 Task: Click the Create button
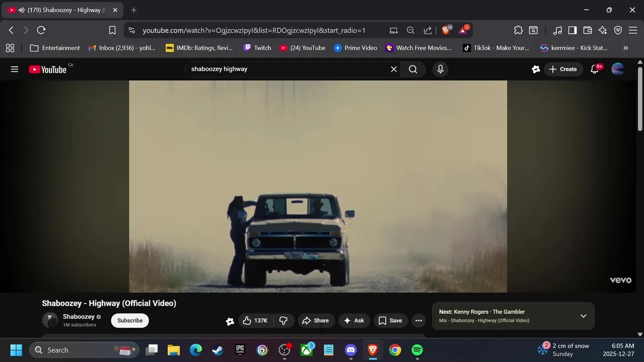pos(563,69)
